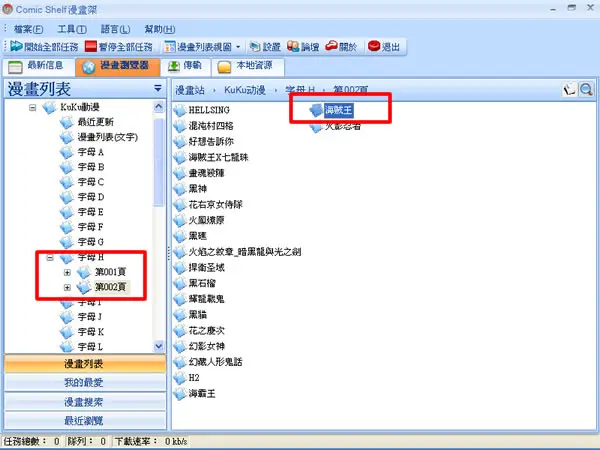Pause all tasks using the red icon
600x450 pixels.
[x=91, y=47]
